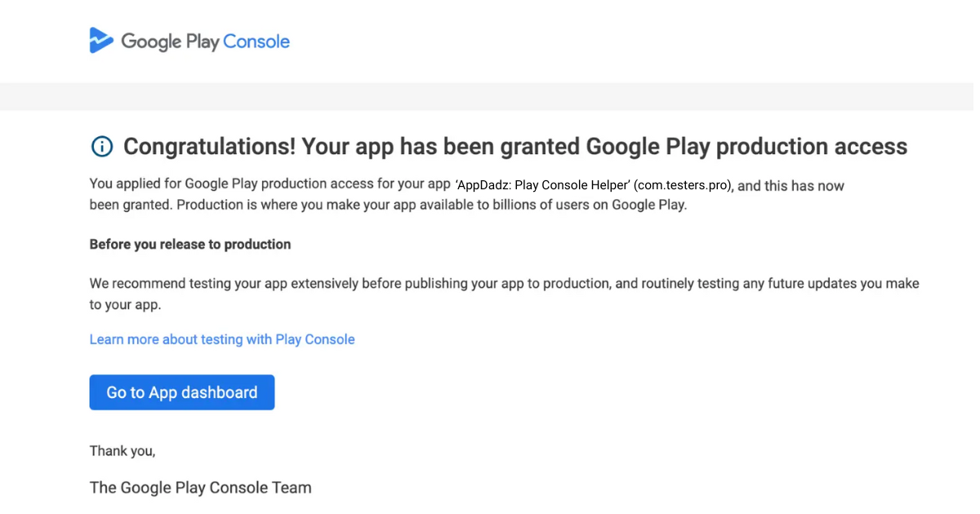Click the gray banner strip below the header
The height and width of the screenshot is (514, 980).
point(490,95)
